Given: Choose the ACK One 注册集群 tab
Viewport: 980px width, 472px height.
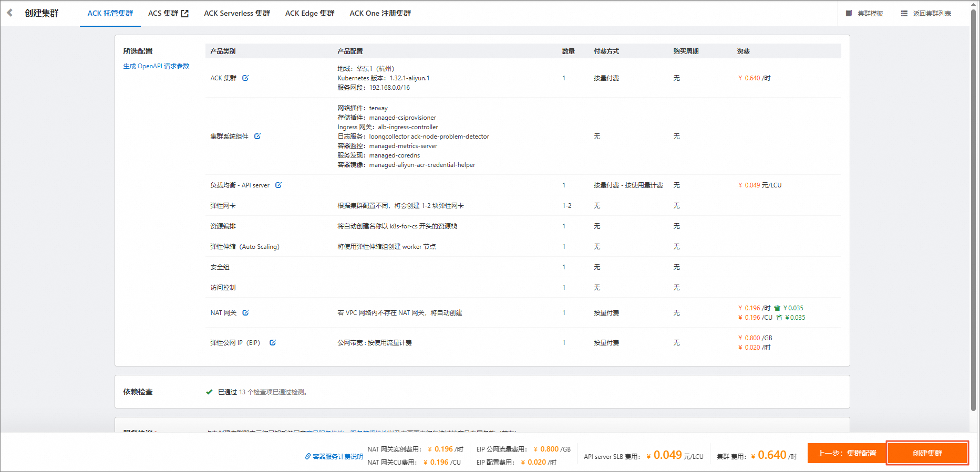Looking at the screenshot, I should (380, 13).
